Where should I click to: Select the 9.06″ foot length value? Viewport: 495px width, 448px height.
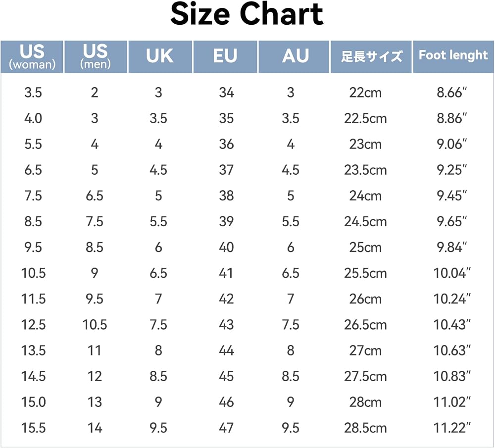click(451, 144)
